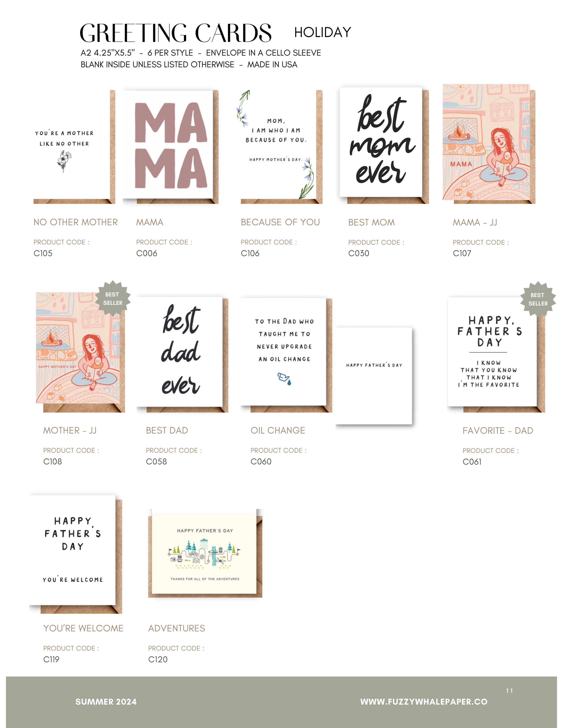Click the OIL CHANGE product title
This screenshot has width=563, height=728.
pos(278,430)
